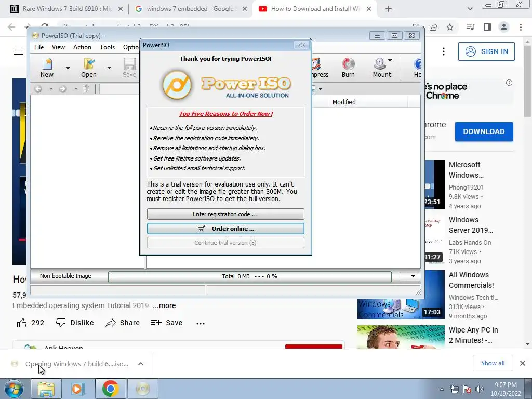The image size is (532, 399).
Task: Open YouTube settings three-dot icon
Action: (x=444, y=51)
